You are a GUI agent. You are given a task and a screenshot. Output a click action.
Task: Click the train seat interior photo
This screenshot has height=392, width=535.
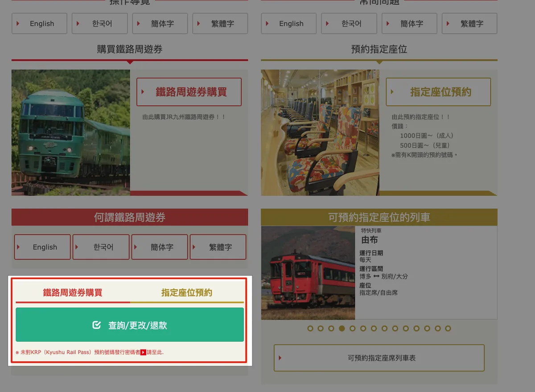[x=320, y=132]
